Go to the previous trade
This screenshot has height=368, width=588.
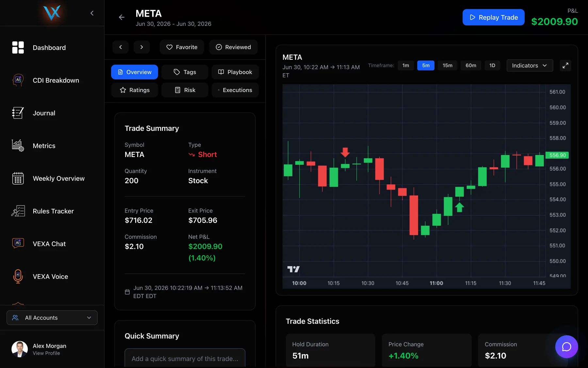(121, 47)
